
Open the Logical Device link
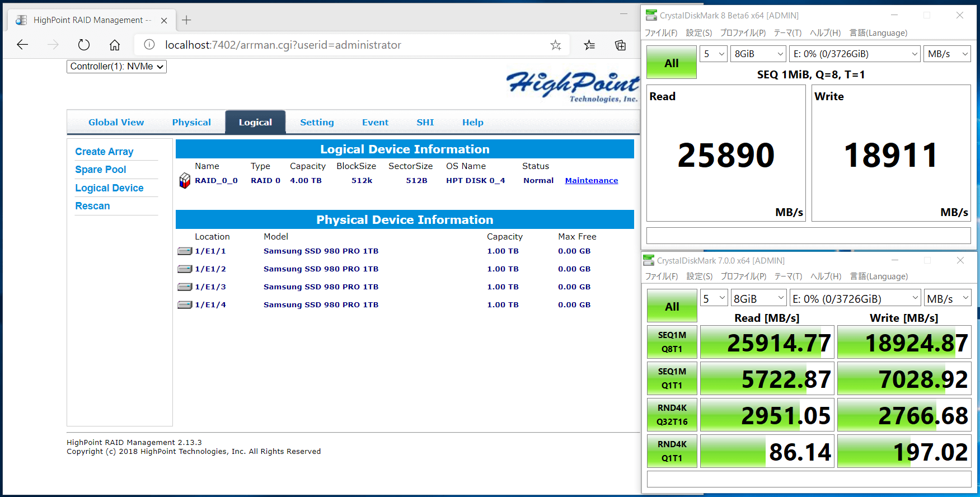109,188
